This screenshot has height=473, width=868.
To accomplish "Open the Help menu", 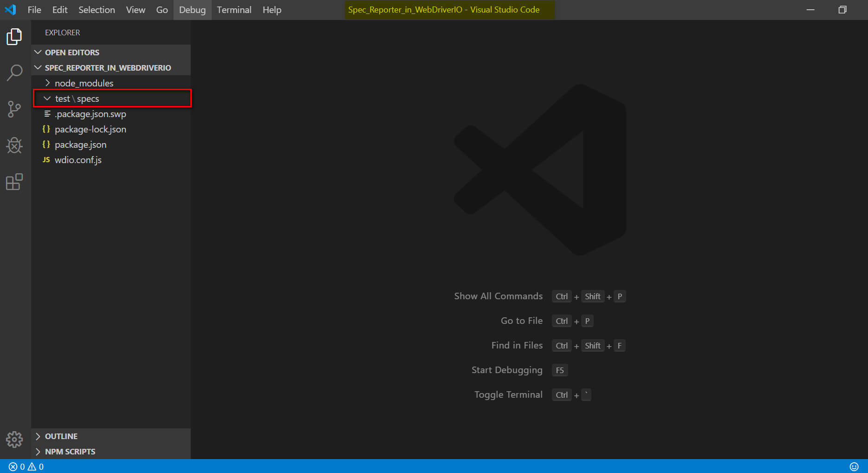I will pyautogui.click(x=272, y=10).
